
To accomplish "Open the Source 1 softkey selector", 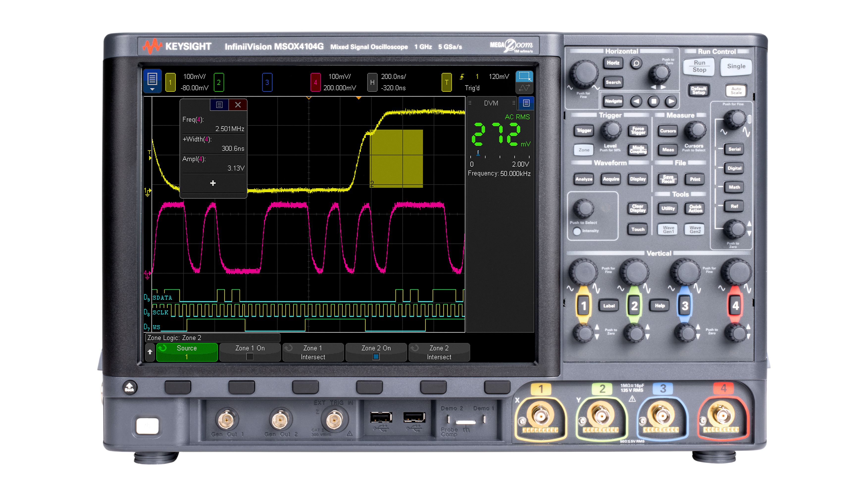I will pos(187,352).
